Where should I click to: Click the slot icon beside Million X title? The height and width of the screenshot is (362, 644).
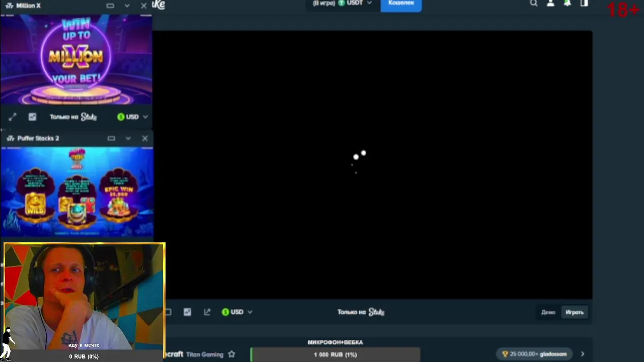10,6
